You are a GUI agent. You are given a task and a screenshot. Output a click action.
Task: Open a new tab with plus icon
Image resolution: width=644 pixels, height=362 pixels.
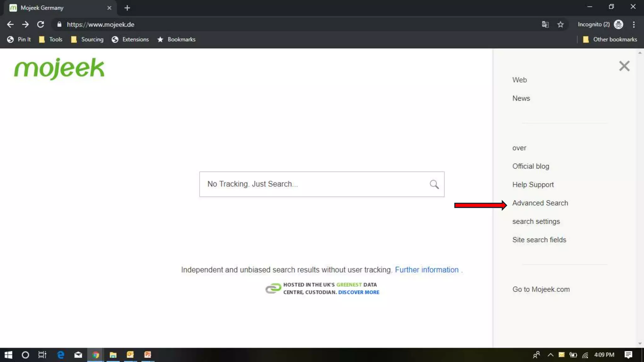(x=127, y=8)
